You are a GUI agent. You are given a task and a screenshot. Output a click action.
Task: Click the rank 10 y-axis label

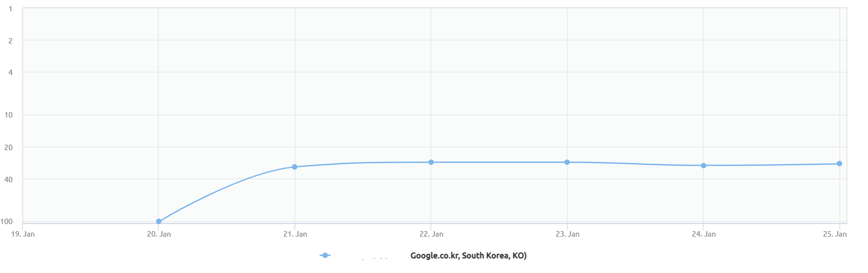tap(9, 115)
